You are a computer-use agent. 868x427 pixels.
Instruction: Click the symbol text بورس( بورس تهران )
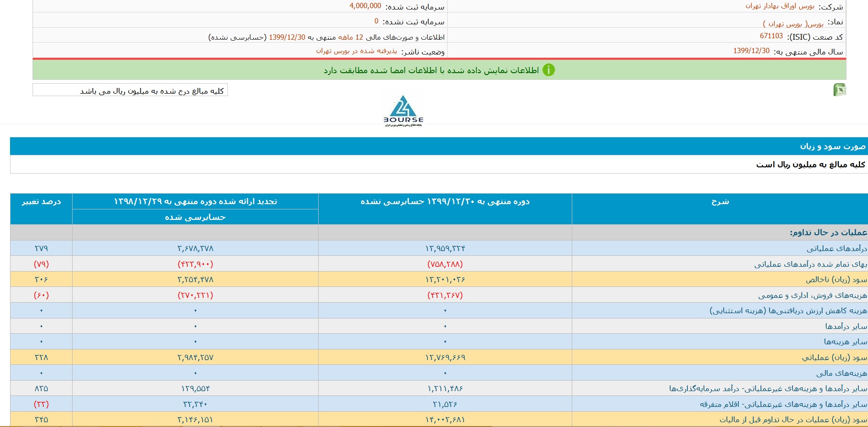pyautogui.click(x=793, y=23)
